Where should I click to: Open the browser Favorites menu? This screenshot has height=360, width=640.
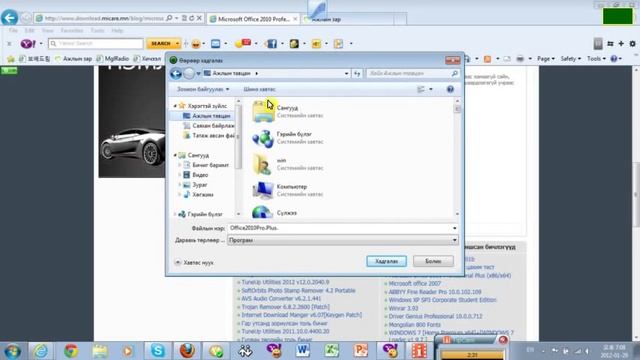point(72,31)
